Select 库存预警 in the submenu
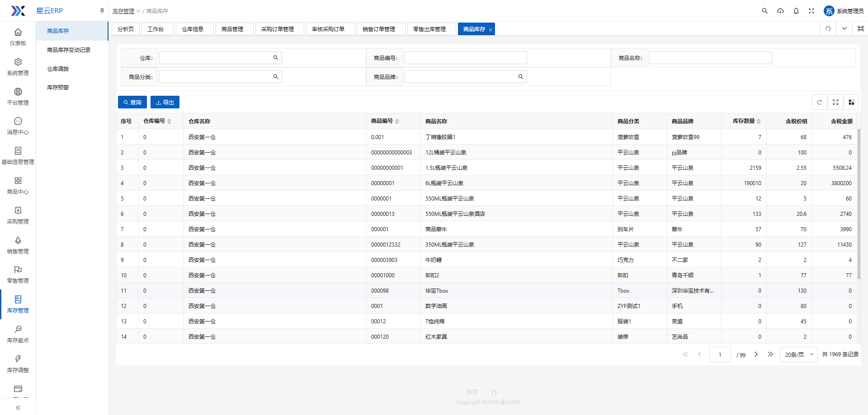 [x=58, y=88]
